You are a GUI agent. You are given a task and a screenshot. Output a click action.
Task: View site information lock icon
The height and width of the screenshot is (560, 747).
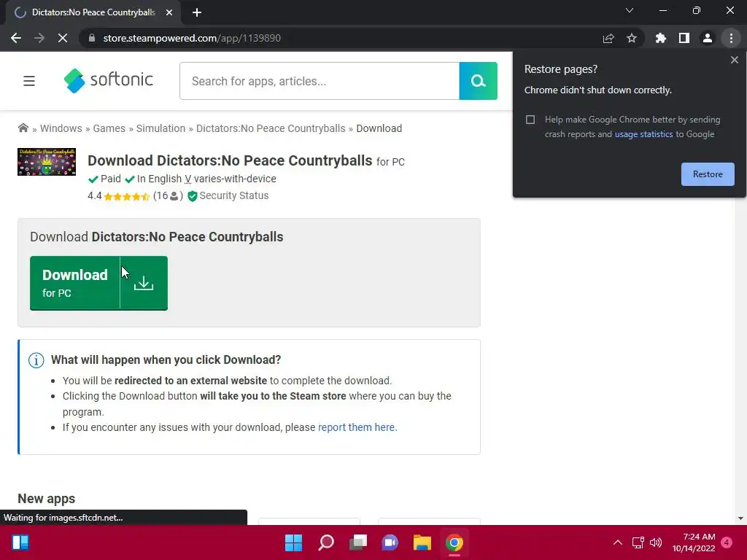click(x=92, y=38)
